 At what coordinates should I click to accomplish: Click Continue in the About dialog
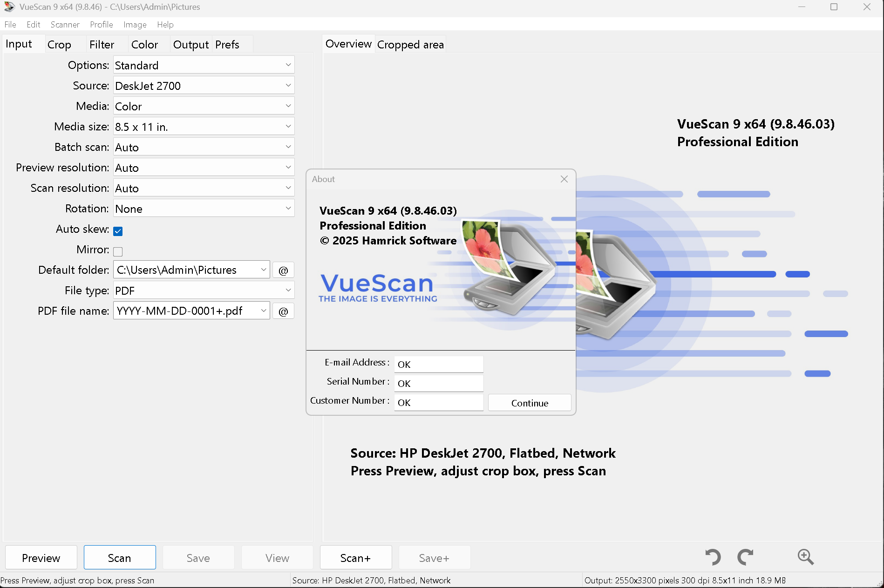click(530, 403)
